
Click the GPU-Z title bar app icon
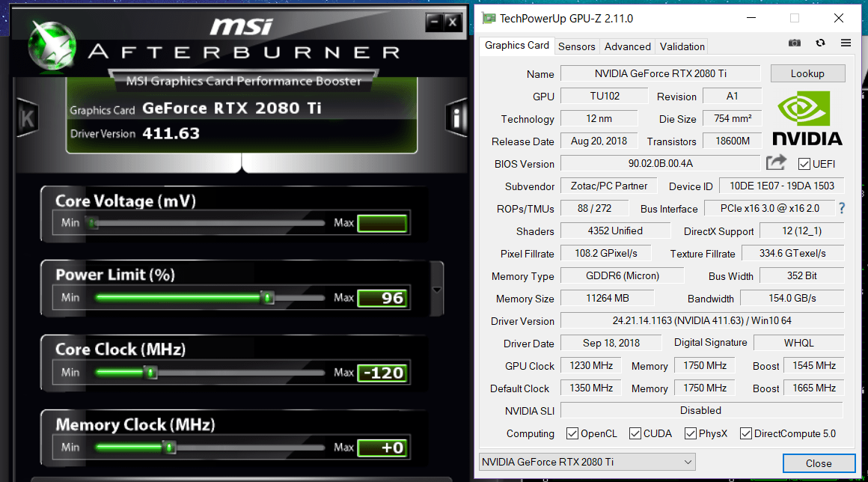pos(489,18)
